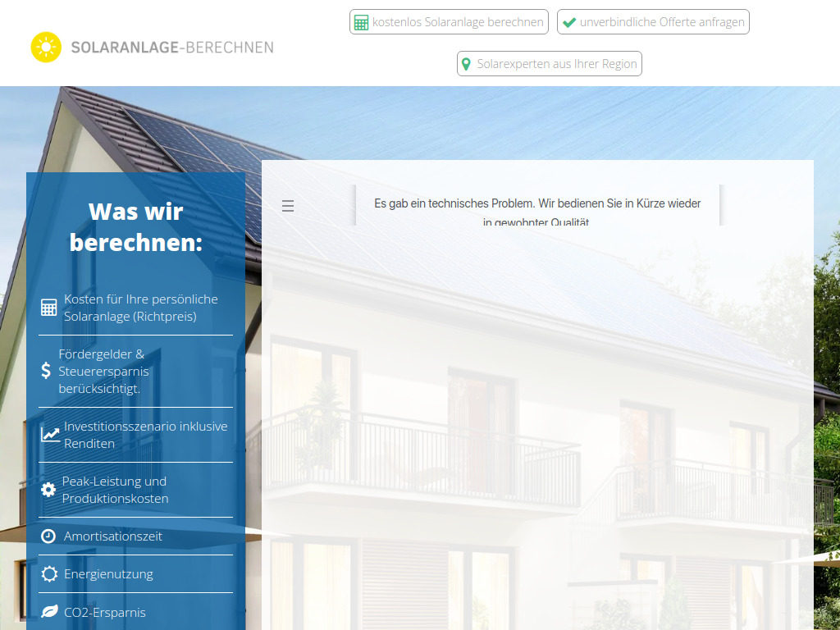
Task: Click the dollar icon for Fördergelder
Action: coord(47,371)
